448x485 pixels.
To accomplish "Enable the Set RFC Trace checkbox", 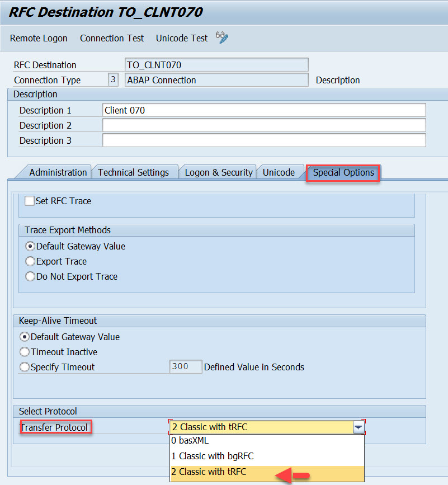I will point(30,201).
